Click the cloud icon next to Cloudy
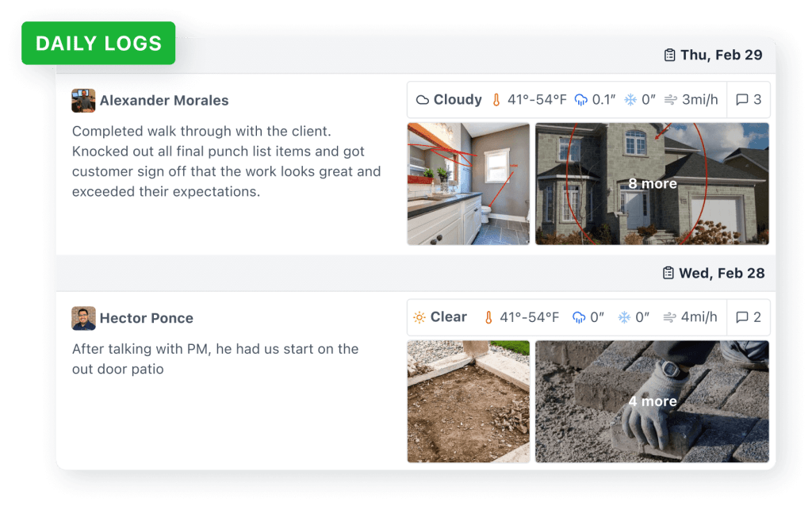The image size is (812, 506). [x=423, y=100]
